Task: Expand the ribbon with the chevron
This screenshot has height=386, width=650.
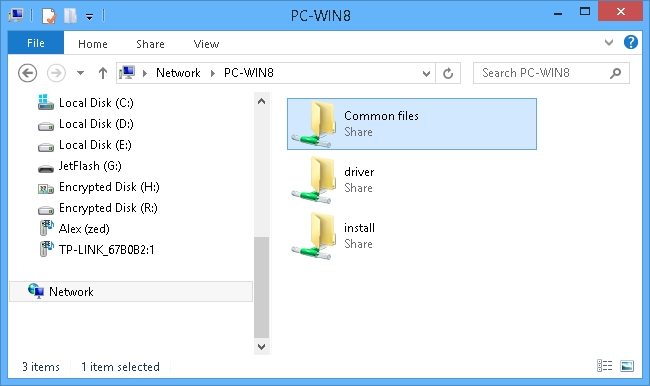Action: click(609, 42)
